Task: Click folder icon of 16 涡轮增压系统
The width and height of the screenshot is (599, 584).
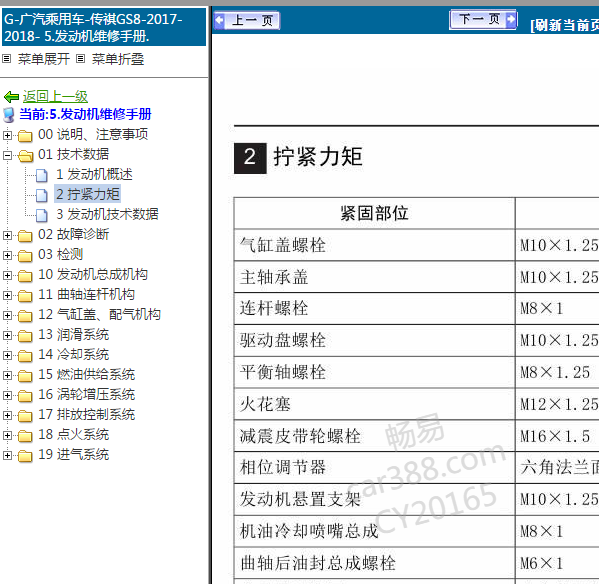Action: [25, 396]
